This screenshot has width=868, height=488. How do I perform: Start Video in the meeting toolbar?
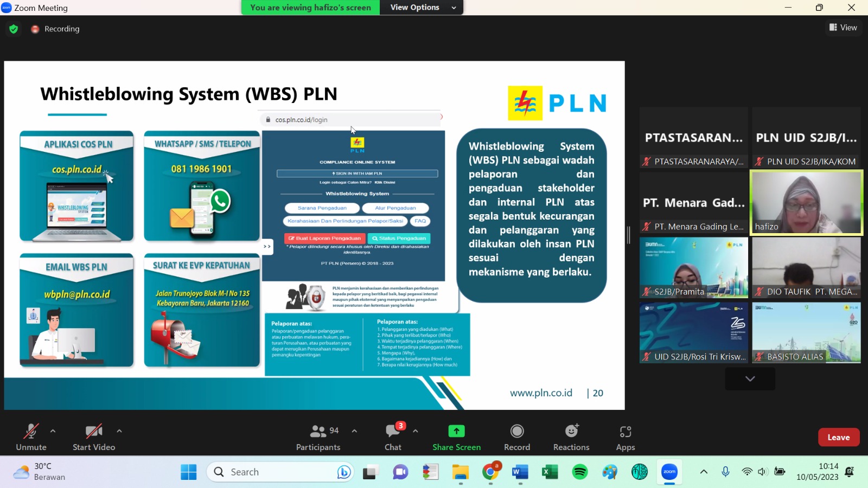(x=94, y=437)
